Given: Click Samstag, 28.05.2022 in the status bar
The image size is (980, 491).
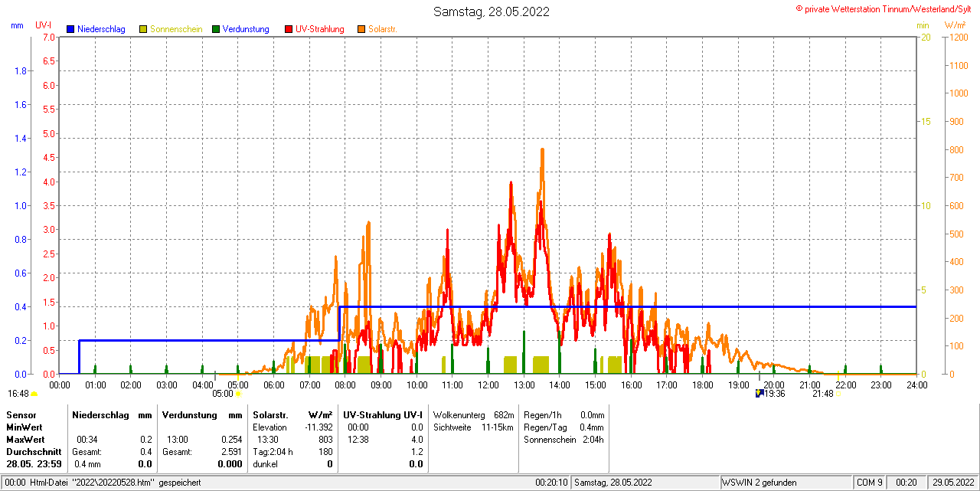Looking at the screenshot, I should click(613, 483).
